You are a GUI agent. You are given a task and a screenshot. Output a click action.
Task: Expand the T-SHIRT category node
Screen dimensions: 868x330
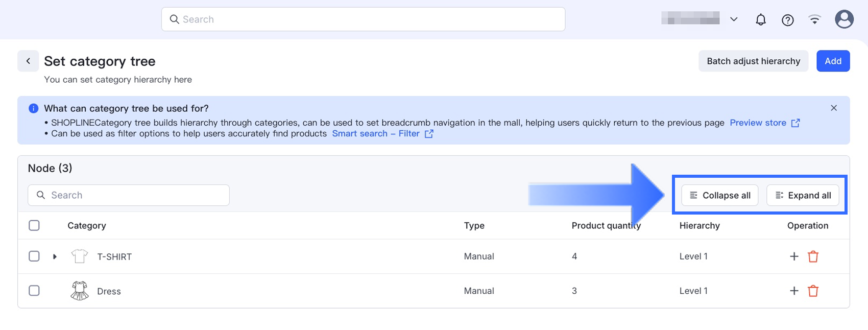(55, 256)
